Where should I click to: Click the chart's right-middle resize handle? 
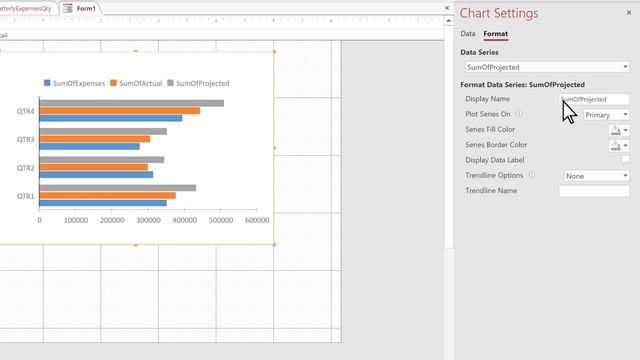[x=274, y=148]
